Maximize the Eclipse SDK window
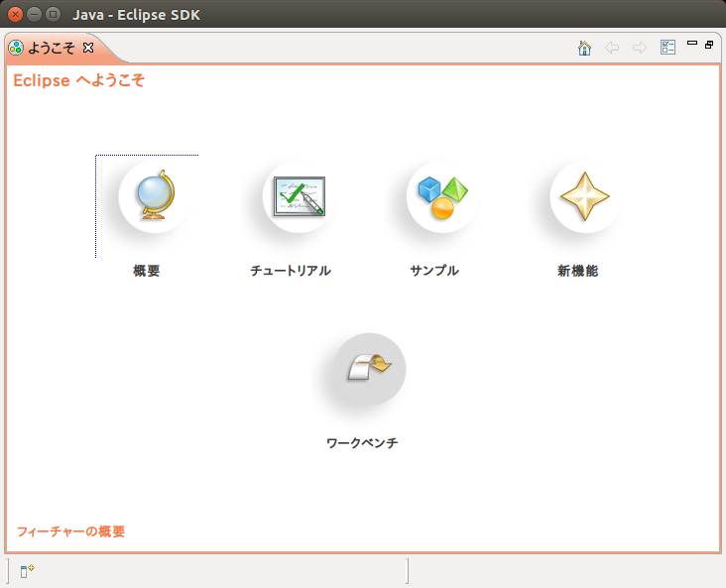Screen dimensions: 726x588 click(x=54, y=15)
